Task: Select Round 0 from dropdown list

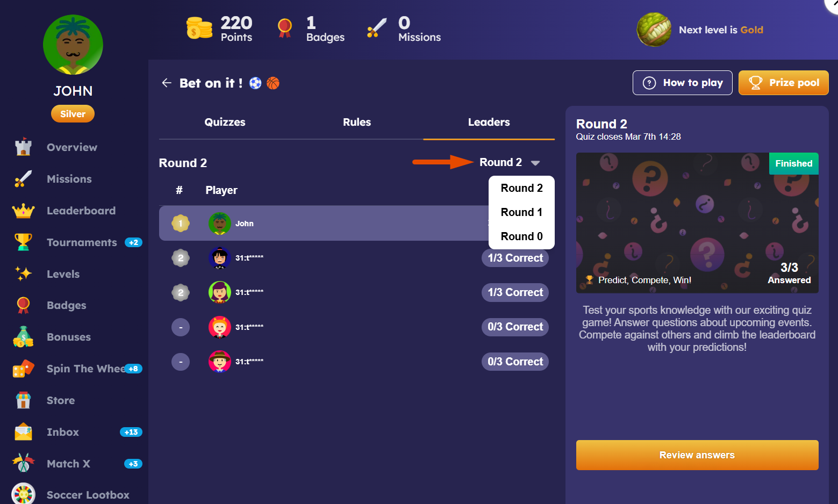Action: pos(521,236)
